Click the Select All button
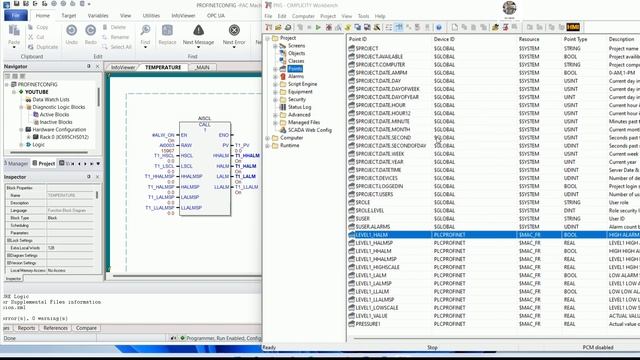This screenshot has height=360, width=640. pyautogui.click(x=117, y=47)
